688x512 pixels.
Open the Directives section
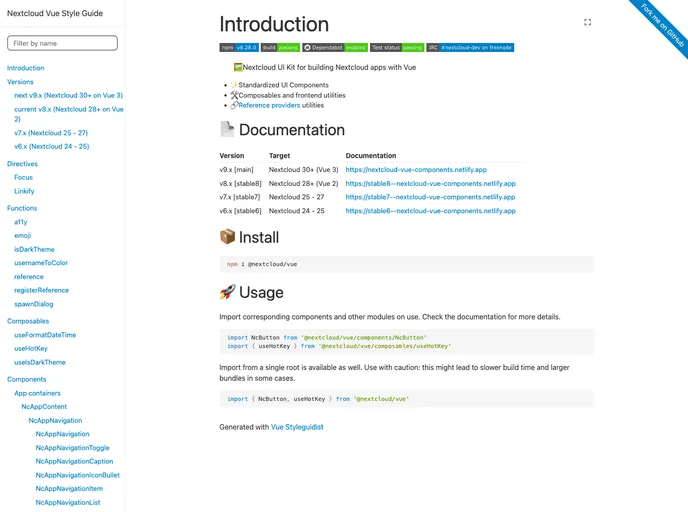(22, 164)
